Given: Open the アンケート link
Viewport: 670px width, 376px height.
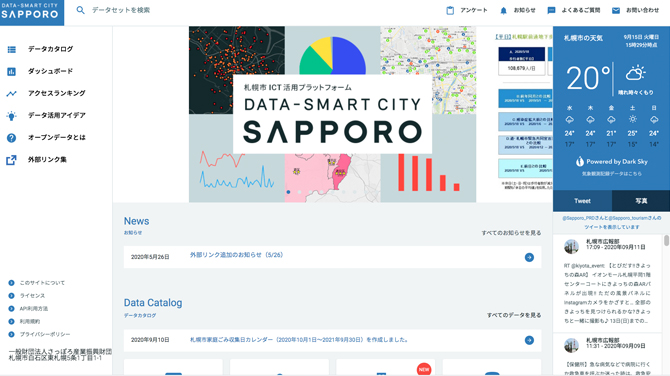Looking at the screenshot, I should point(473,10).
